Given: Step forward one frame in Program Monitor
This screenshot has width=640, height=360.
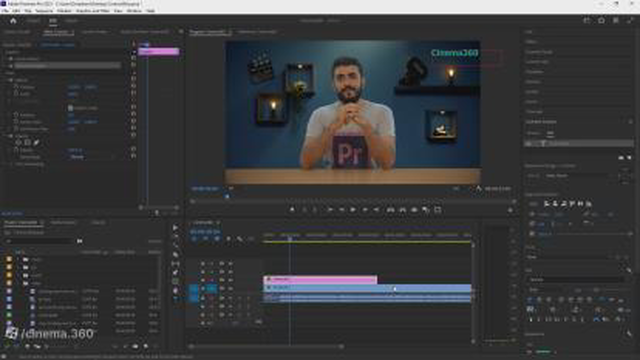Looking at the screenshot, I should [365, 210].
